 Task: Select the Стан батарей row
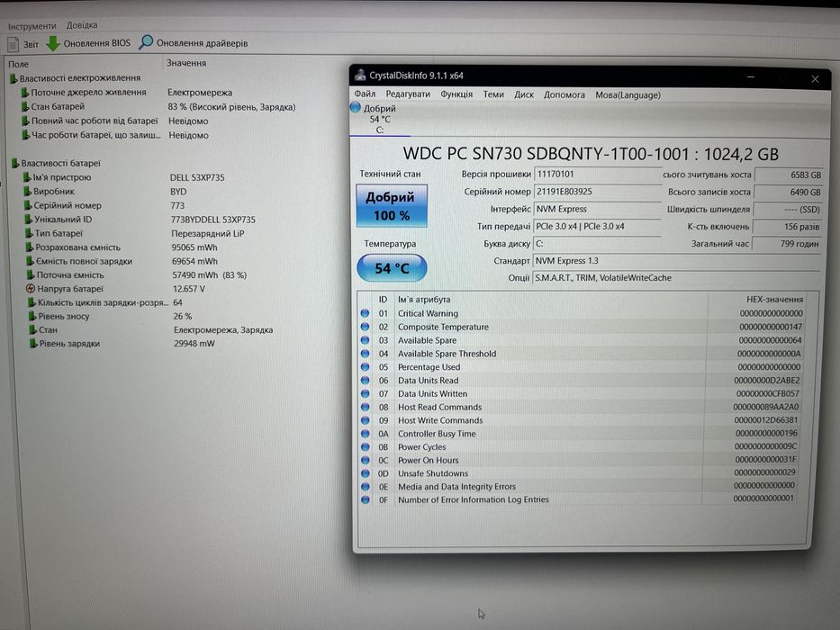point(158,106)
